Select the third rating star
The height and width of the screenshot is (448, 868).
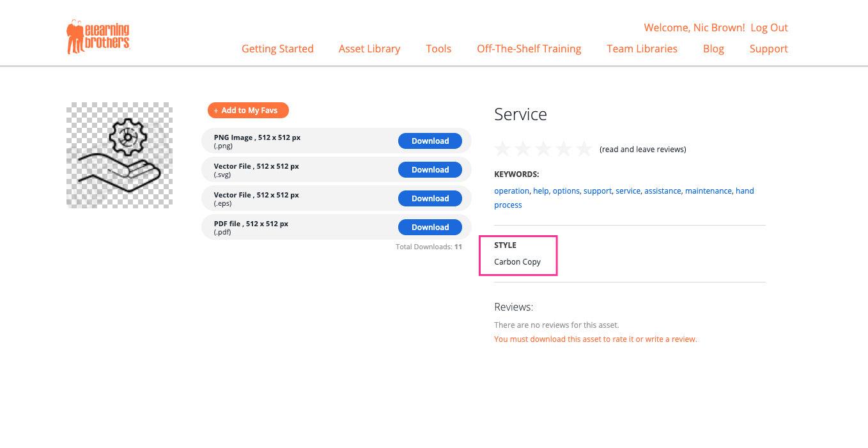click(x=543, y=150)
